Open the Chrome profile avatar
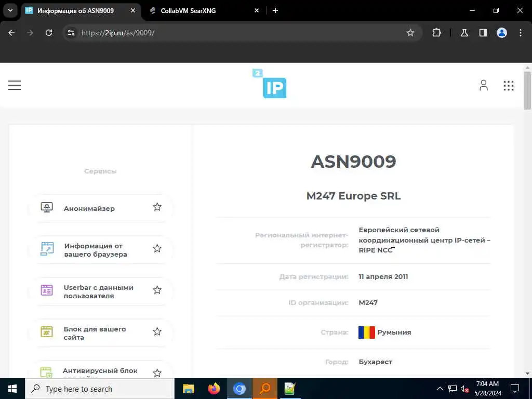The image size is (532, 399). (x=501, y=33)
